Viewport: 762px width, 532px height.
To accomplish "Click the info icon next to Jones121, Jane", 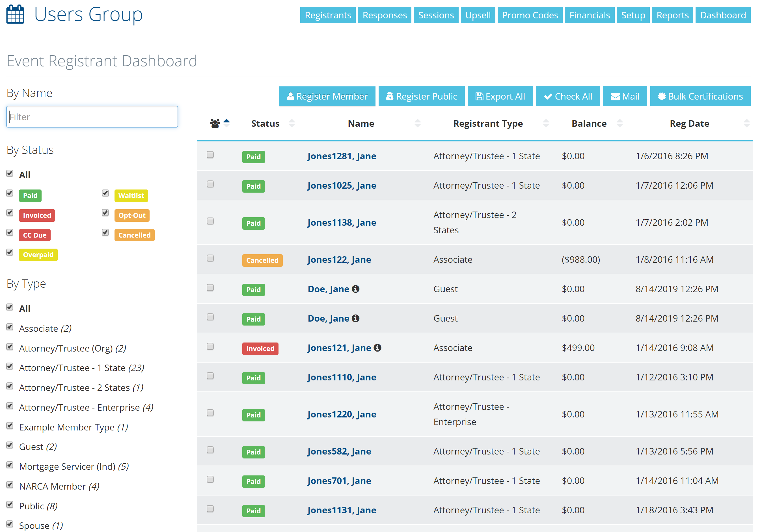I will pos(378,348).
